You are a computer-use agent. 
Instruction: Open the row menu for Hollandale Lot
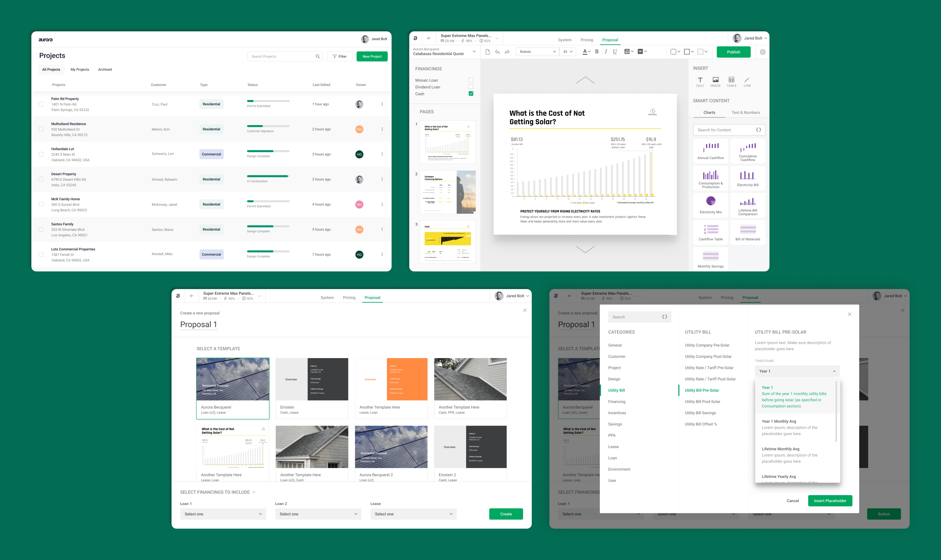pos(382,154)
